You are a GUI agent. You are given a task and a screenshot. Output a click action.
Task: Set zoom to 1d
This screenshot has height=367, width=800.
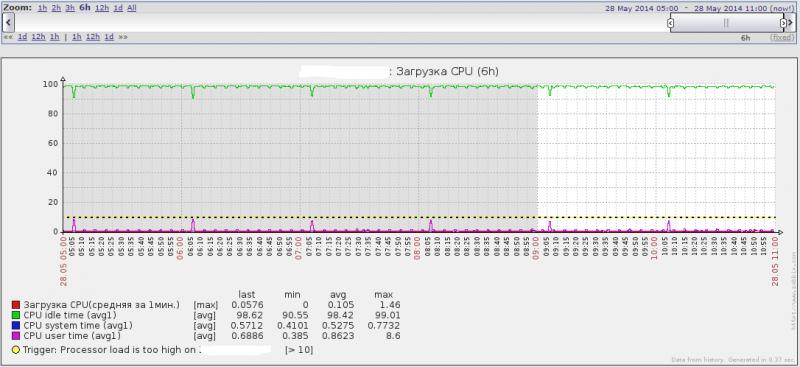pos(118,8)
